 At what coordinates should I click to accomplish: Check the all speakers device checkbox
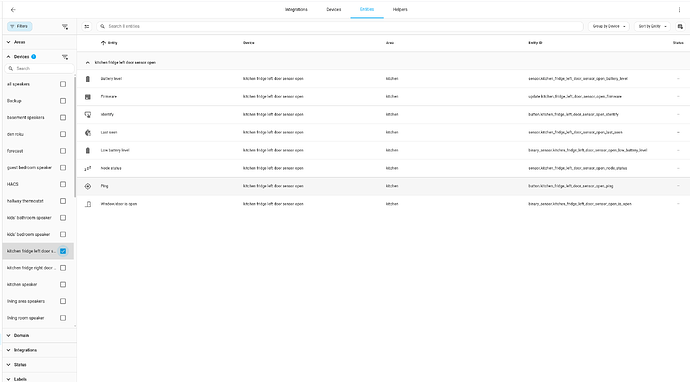[63, 84]
